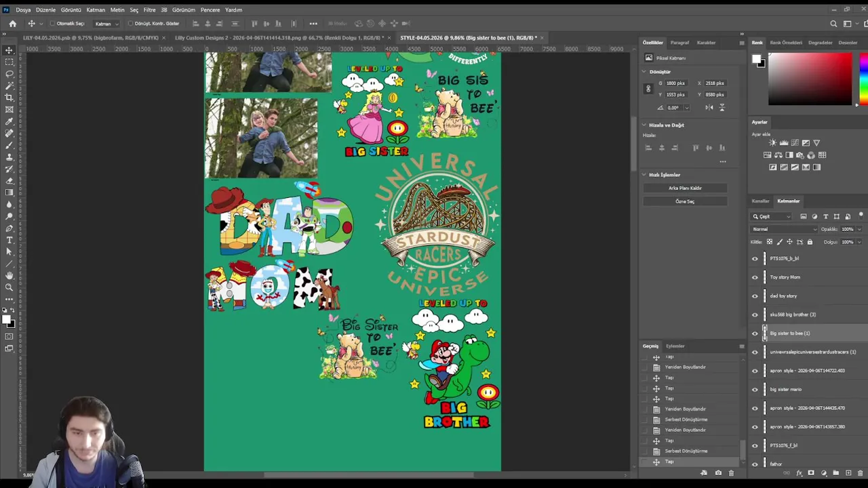Click the foreground color swatch in left toolbar

7,320
